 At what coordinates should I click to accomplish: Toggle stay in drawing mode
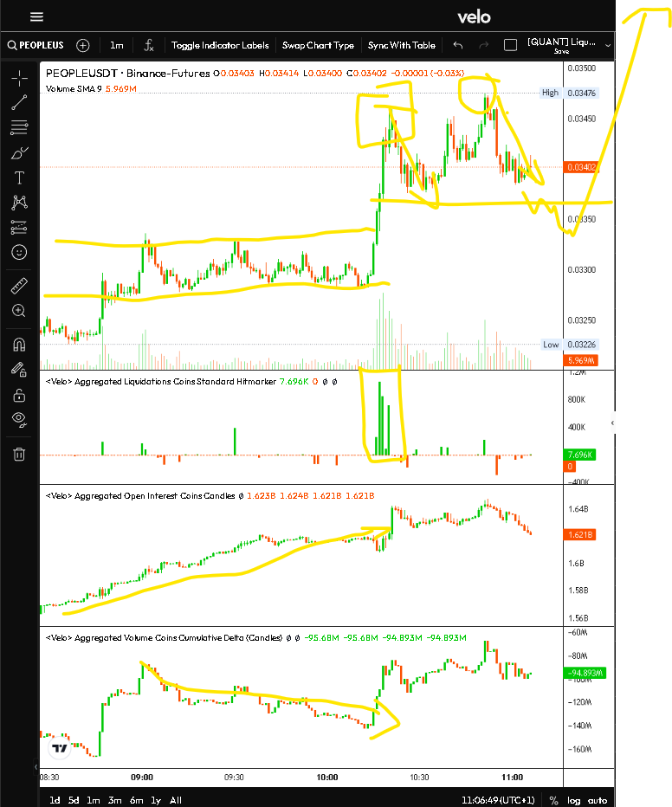(20, 370)
